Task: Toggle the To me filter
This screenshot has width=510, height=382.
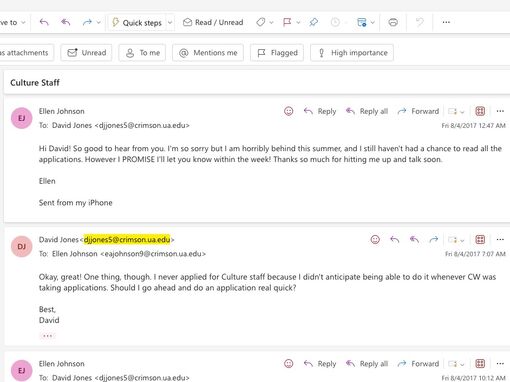Action: coord(142,53)
